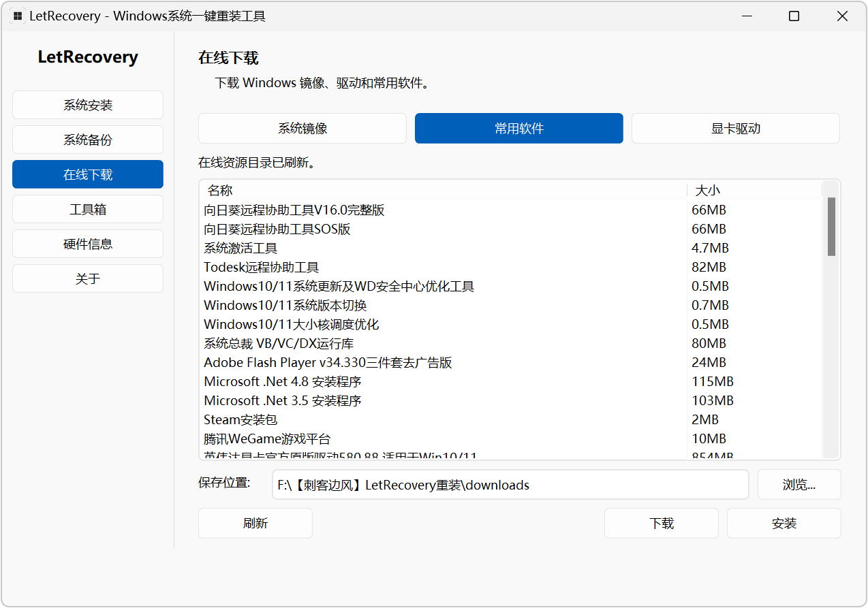
Task: Click the vertical scrollbar thumb of software list
Action: [x=831, y=227]
